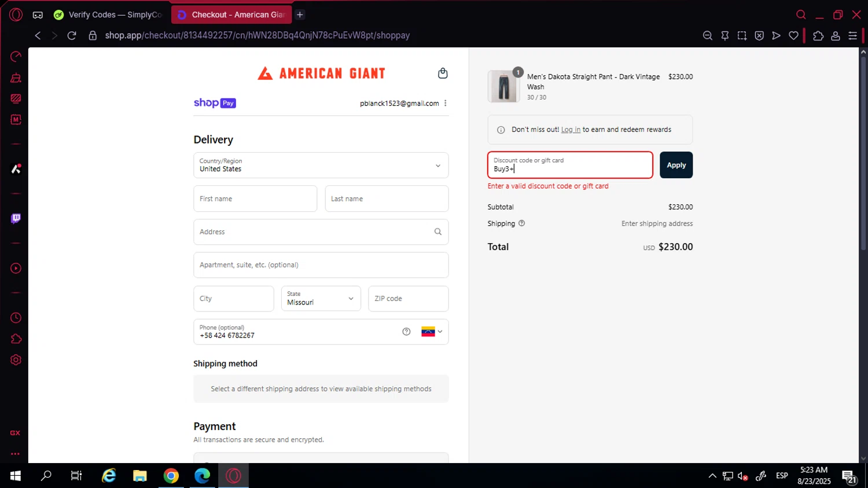This screenshot has width=868, height=488.
Task: Open the ad blocker shield icon
Action: 759,35
